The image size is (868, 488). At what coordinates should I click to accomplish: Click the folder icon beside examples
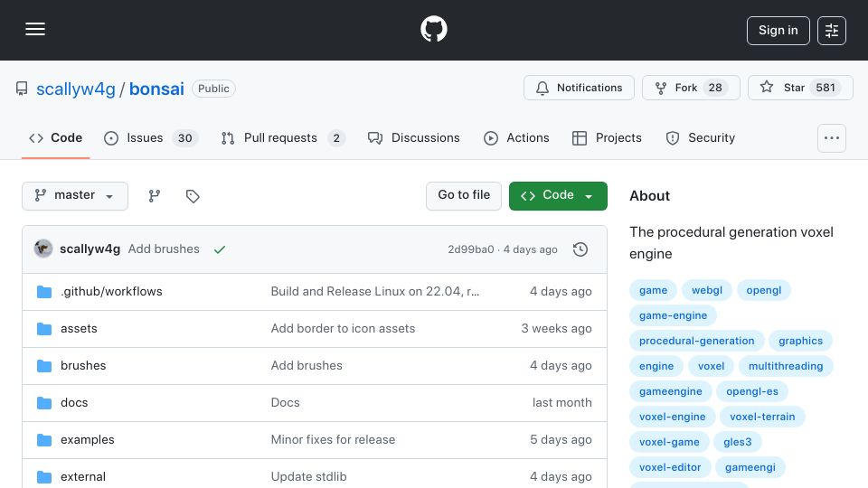pyautogui.click(x=44, y=440)
